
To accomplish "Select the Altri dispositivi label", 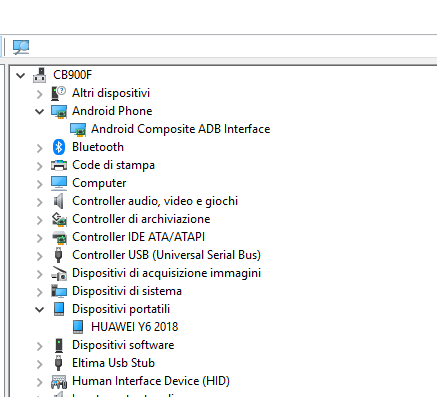I will (x=111, y=93).
